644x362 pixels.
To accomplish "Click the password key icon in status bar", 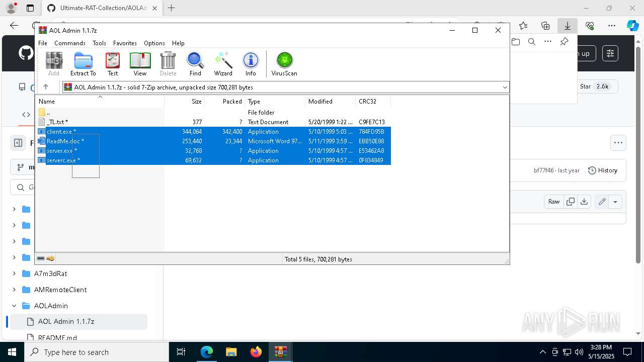I will 50,258.
